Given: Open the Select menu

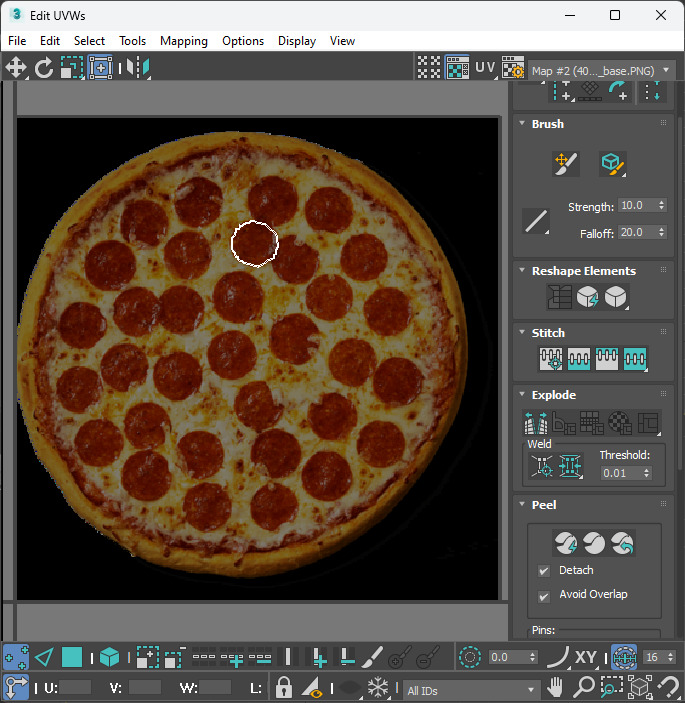Looking at the screenshot, I should click(89, 41).
